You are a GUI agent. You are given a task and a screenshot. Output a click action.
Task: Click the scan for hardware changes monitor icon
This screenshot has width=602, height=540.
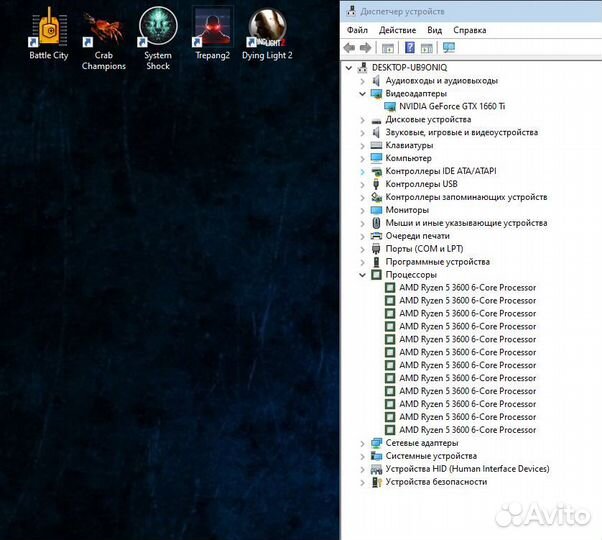coord(449,48)
